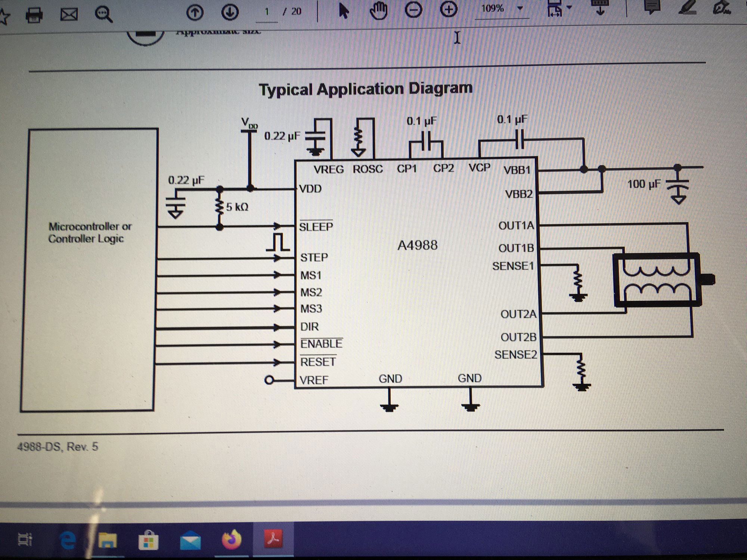
Task: Click the 'OUT1A' pin label
Action: (517, 225)
